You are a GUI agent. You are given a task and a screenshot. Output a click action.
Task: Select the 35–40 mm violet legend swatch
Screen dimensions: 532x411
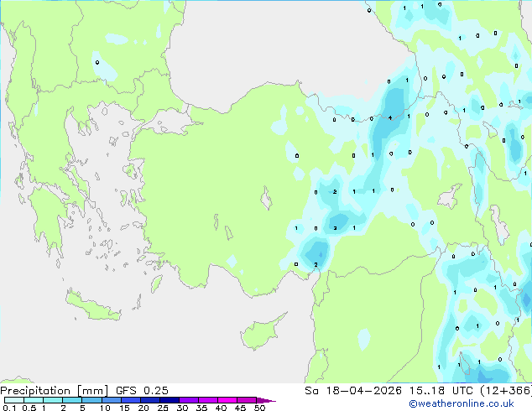coord(208,400)
